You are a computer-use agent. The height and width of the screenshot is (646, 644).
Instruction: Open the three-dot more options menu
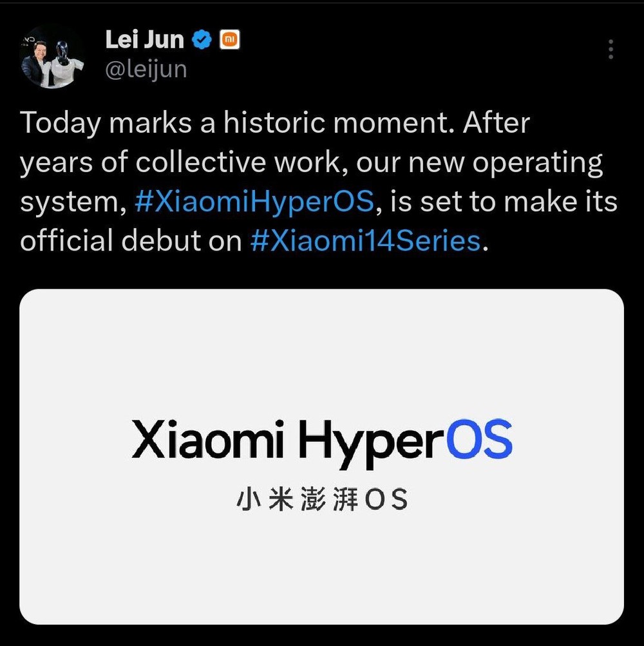(x=611, y=50)
